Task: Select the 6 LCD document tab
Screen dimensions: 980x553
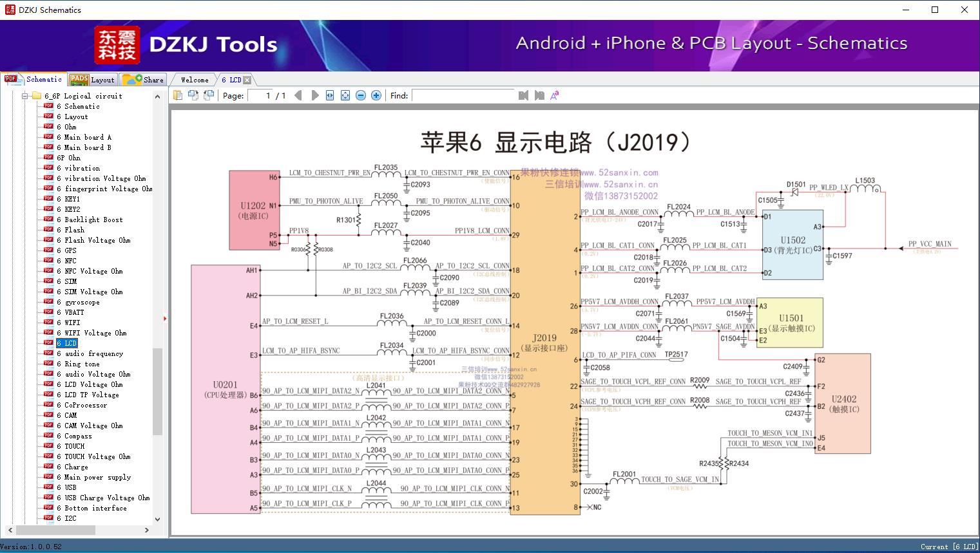Action: (x=231, y=80)
